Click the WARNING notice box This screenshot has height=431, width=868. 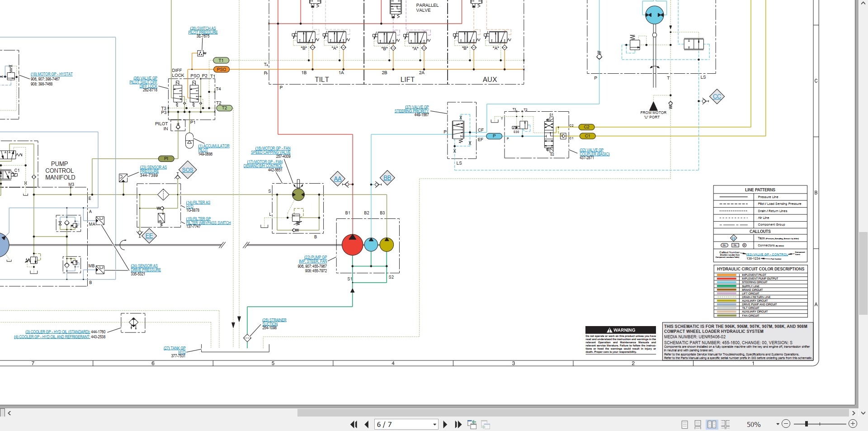[x=621, y=341]
